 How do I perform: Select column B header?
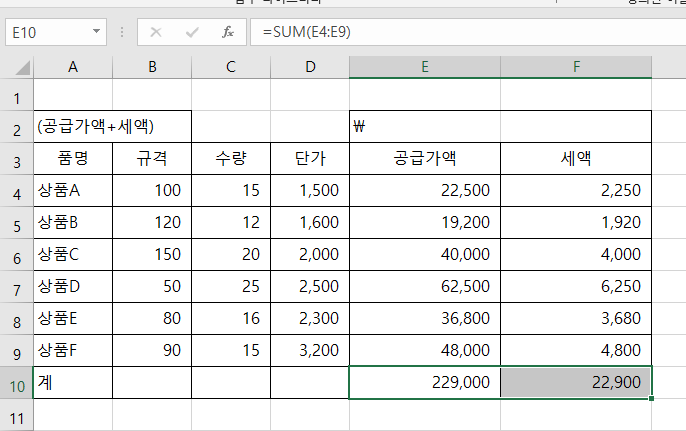[x=152, y=67]
